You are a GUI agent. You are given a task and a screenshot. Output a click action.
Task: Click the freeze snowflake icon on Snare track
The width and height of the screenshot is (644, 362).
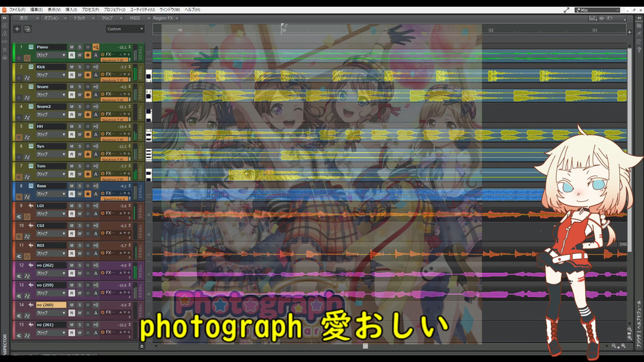[x=88, y=95]
